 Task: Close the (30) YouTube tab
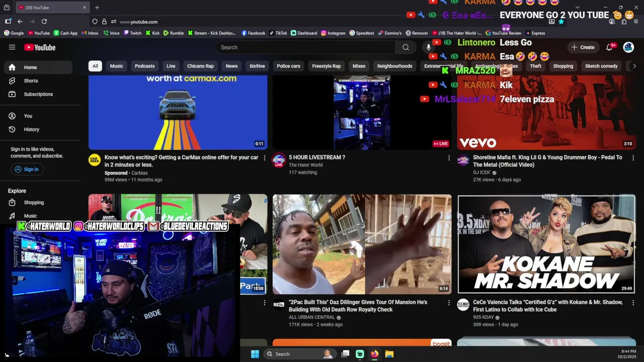pyautogui.click(x=85, y=8)
